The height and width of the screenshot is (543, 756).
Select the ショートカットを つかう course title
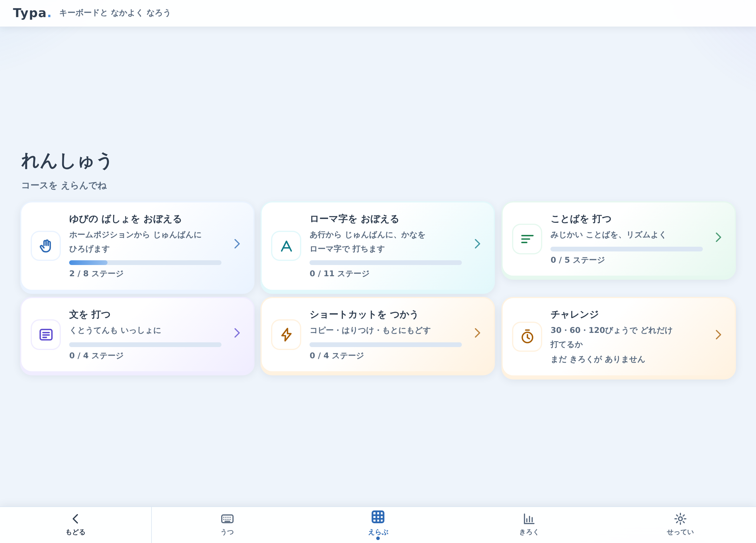click(364, 315)
